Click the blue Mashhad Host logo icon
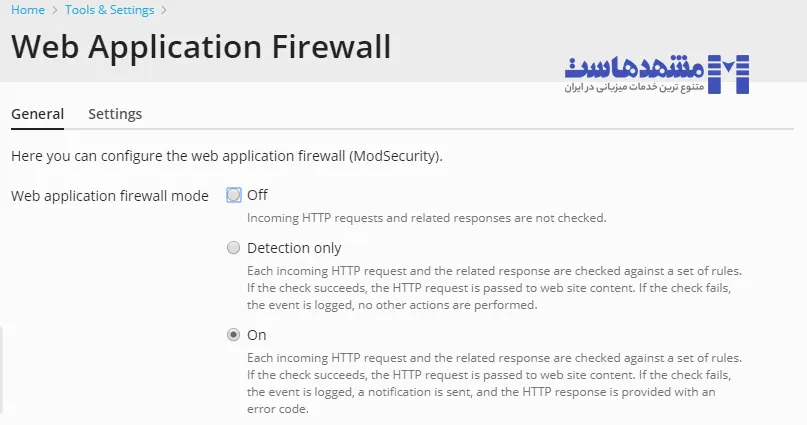The width and height of the screenshot is (807, 425). click(727, 74)
